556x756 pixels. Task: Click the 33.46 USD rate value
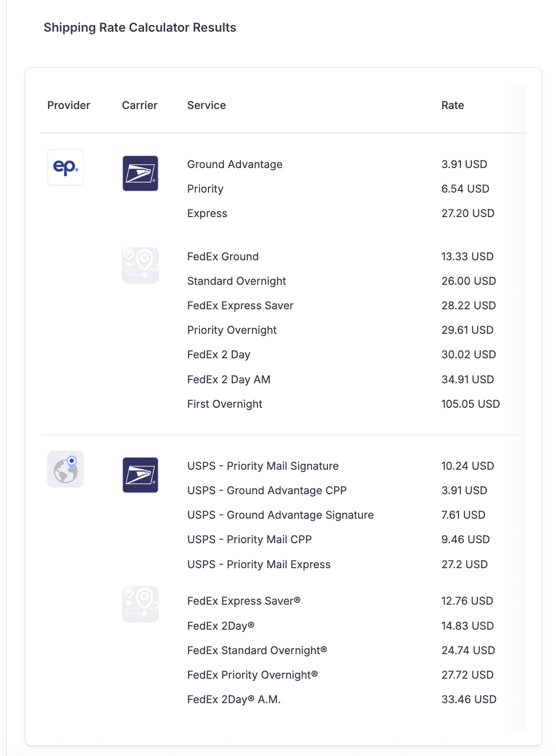click(469, 699)
